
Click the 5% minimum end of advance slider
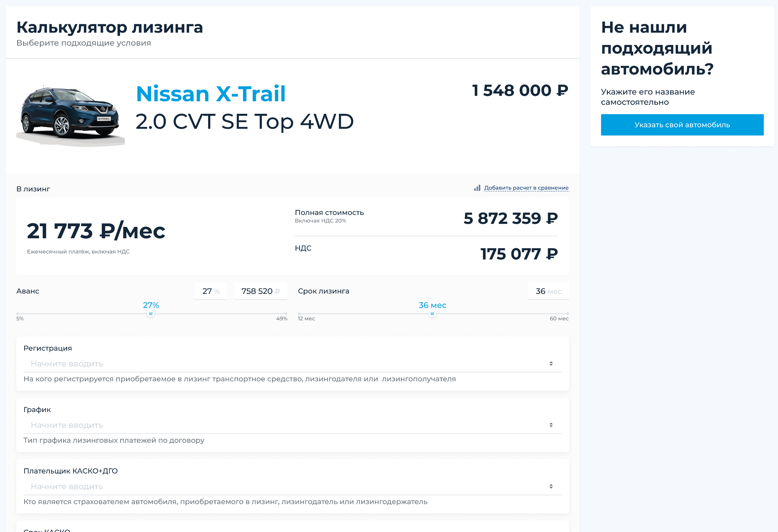(x=18, y=314)
